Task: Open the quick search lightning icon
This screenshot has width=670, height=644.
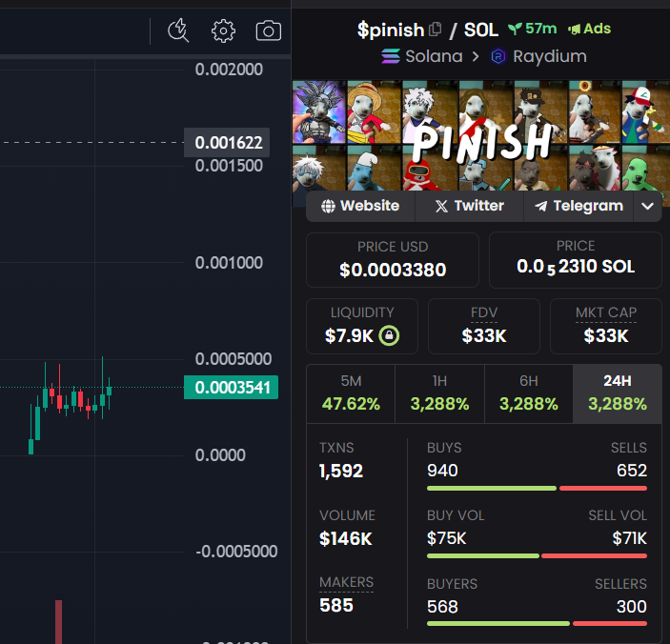Action: [x=178, y=30]
